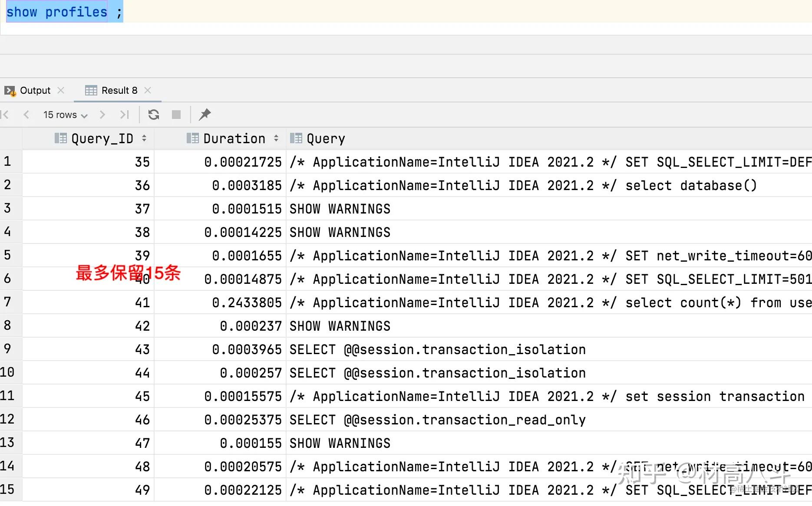Reload the query results
This screenshot has width=812, height=506.
(x=153, y=115)
